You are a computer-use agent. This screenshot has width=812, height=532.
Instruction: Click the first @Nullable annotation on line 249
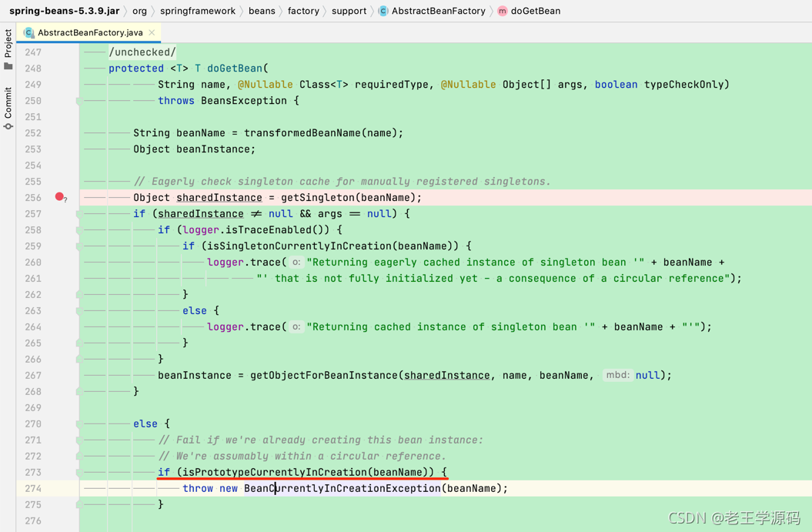point(265,84)
